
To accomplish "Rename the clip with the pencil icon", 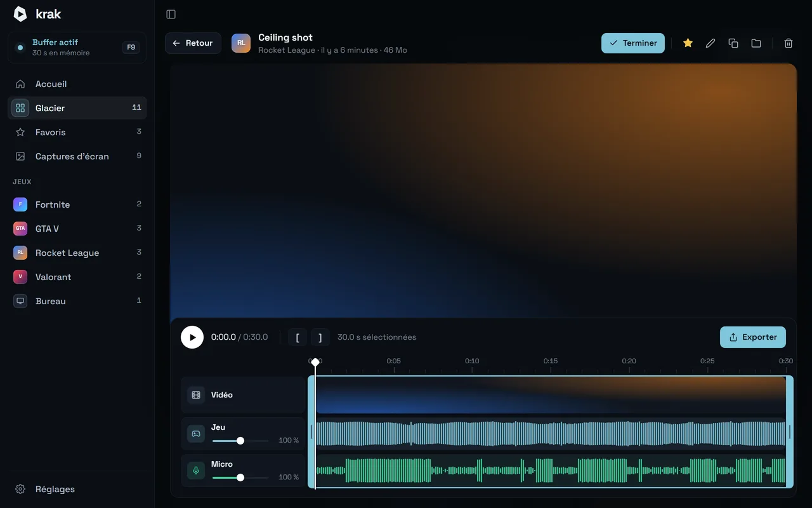I will [710, 43].
